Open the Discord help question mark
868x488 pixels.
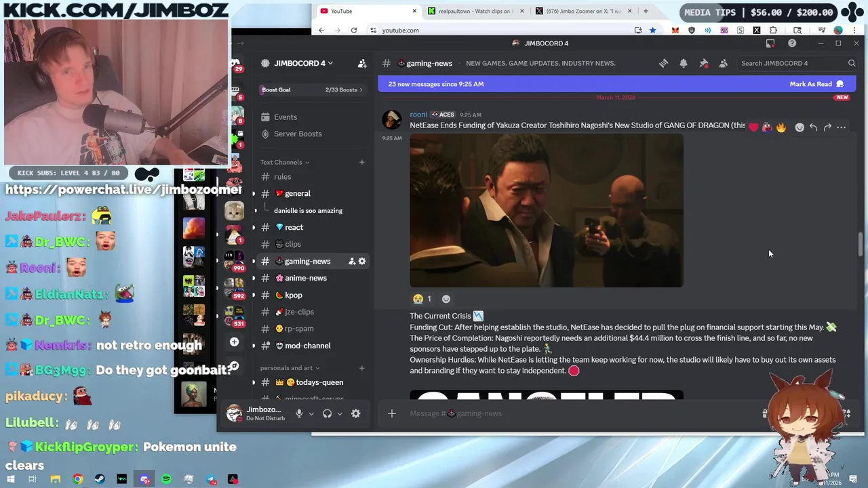[x=792, y=43]
